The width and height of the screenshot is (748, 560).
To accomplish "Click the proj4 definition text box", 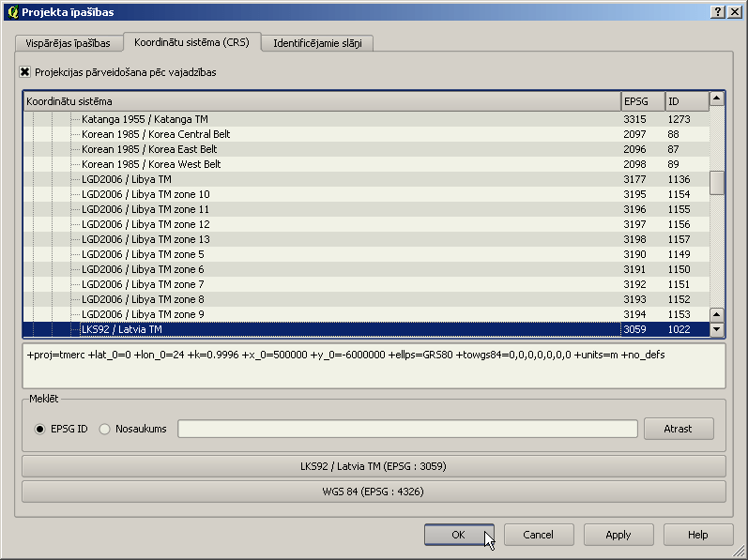I will 374,366.
